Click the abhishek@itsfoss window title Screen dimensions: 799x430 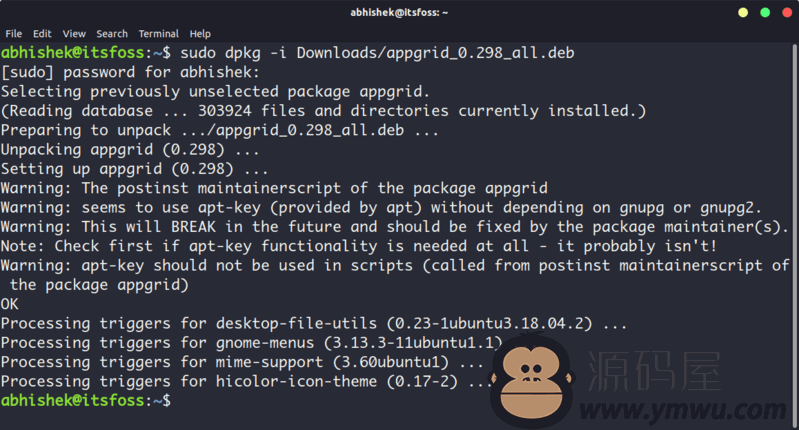pyautogui.click(x=399, y=12)
